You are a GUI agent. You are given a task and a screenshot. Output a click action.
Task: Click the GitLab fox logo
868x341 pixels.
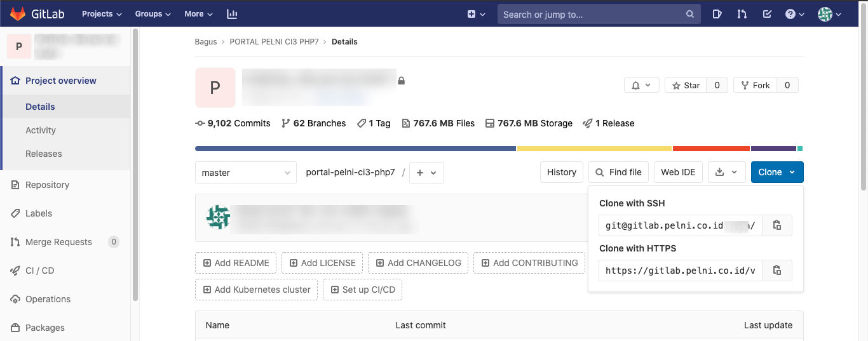(19, 14)
